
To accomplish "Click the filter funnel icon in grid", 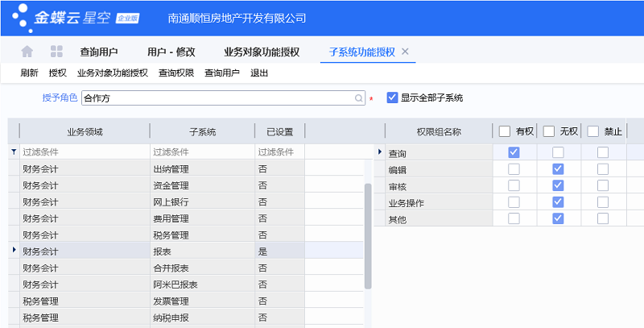I will 13,152.
